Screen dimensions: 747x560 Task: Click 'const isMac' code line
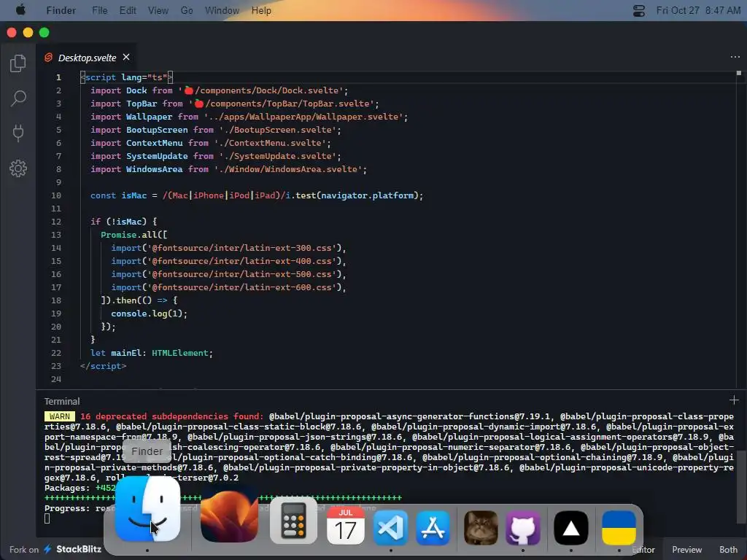pos(257,195)
